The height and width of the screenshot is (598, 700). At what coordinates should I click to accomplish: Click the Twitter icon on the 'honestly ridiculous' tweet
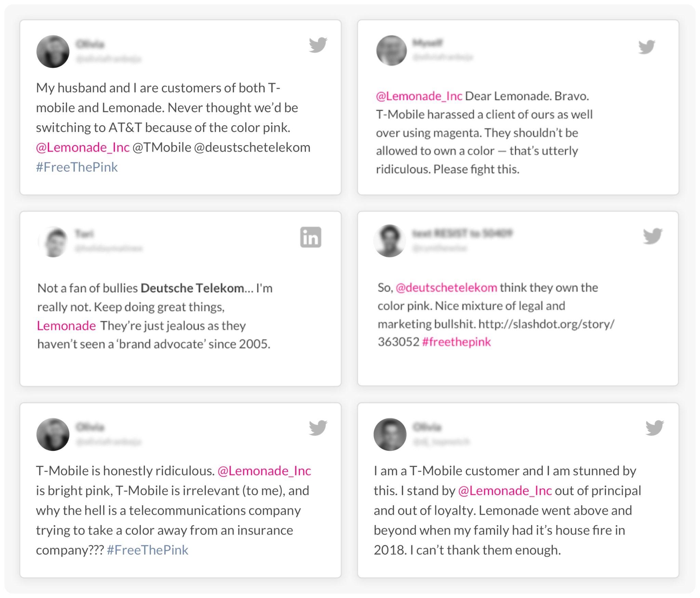(x=318, y=428)
